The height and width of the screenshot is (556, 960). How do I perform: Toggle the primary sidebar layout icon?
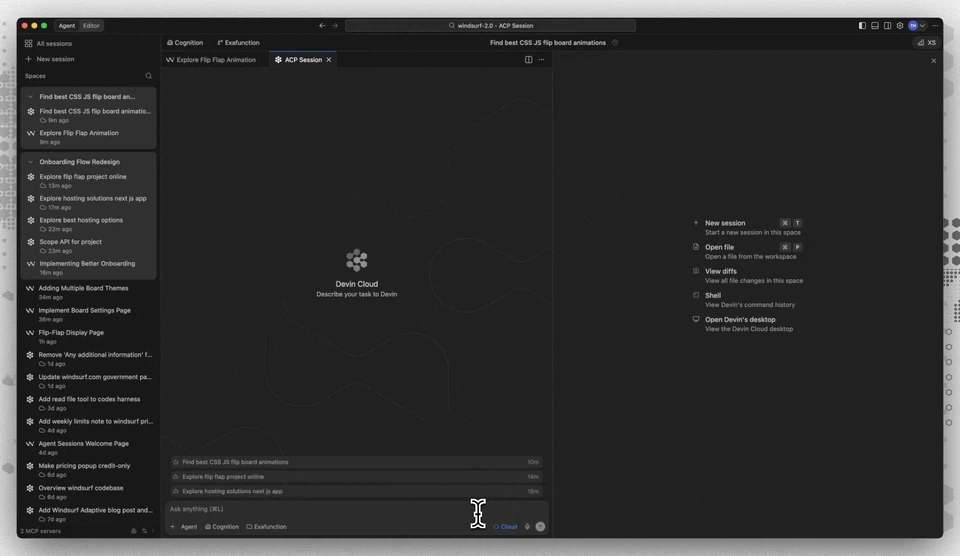862,26
